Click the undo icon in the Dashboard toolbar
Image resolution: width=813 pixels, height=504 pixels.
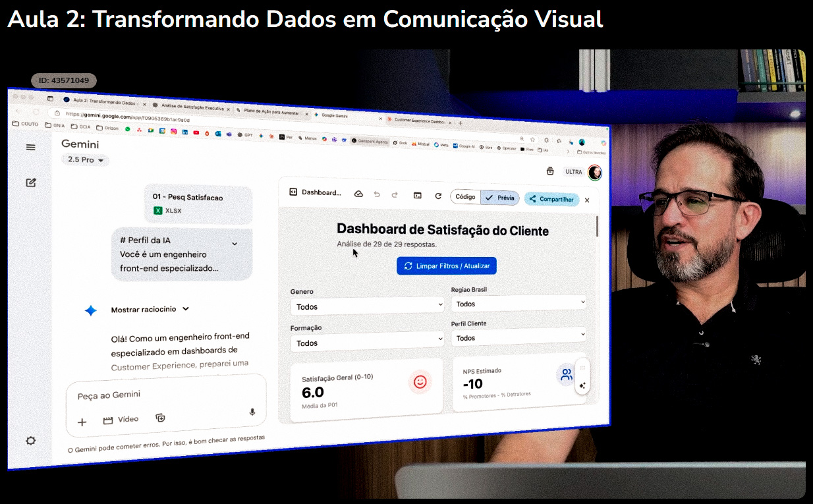tap(377, 194)
